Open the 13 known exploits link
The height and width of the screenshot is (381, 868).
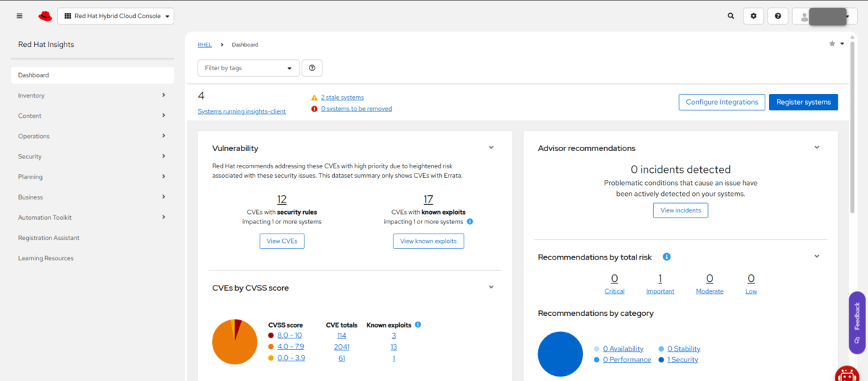click(x=393, y=347)
